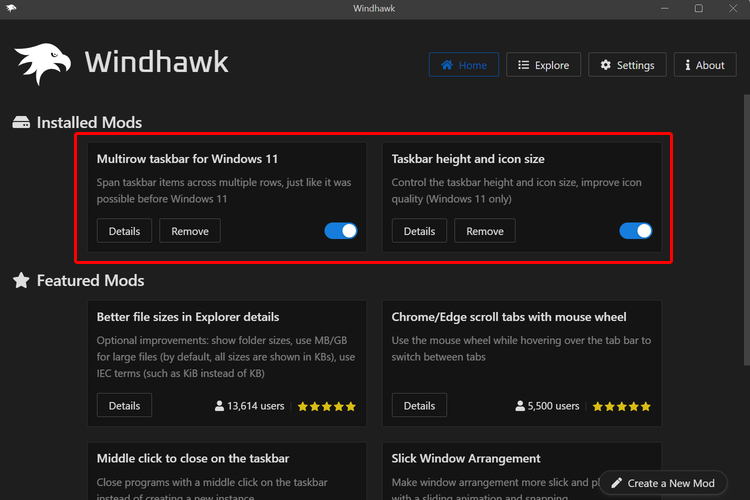Open the Settings tab
The width and height of the screenshot is (750, 500).
627,65
